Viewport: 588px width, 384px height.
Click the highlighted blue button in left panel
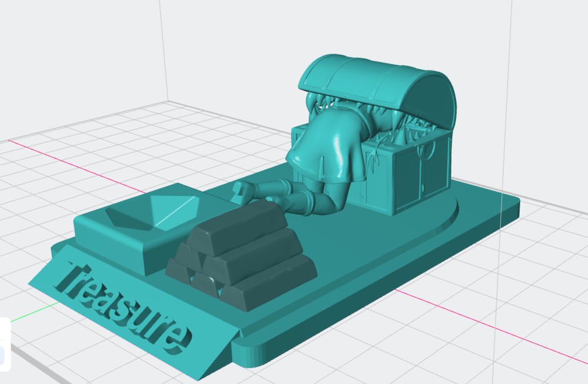(2, 356)
